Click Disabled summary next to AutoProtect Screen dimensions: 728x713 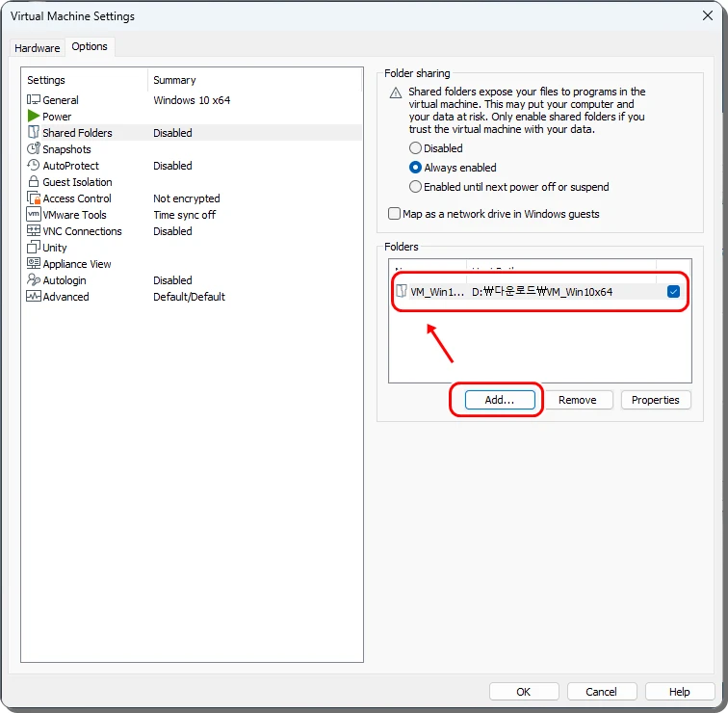[x=172, y=166]
